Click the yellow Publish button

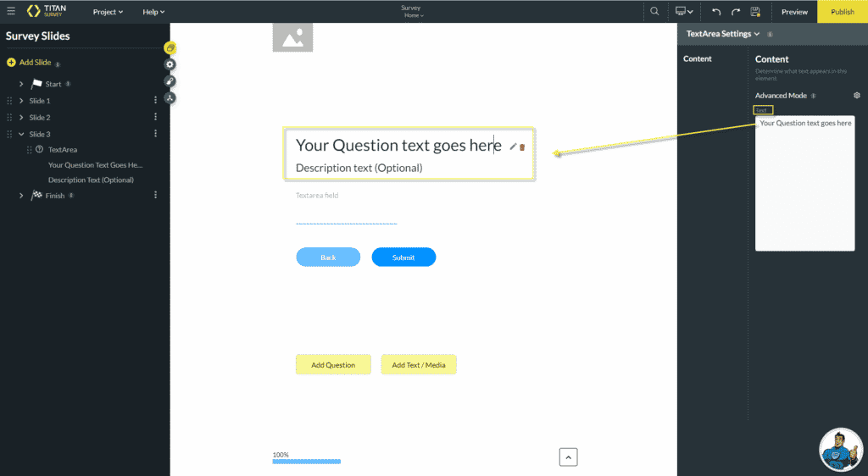click(843, 12)
